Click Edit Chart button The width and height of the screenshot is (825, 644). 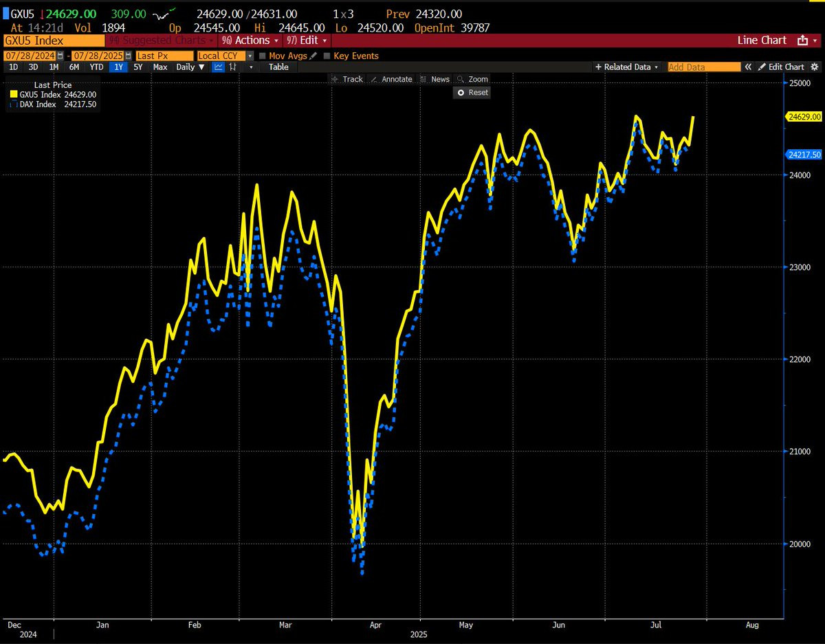pyautogui.click(x=780, y=67)
